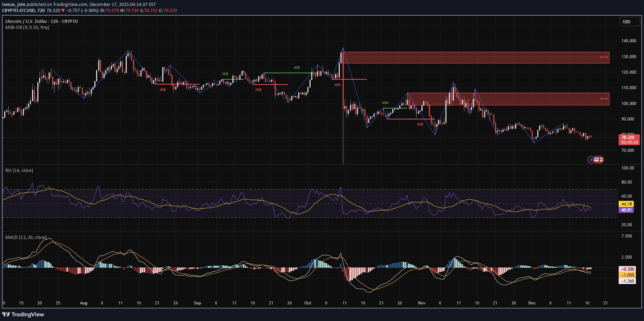Click the Litecoin / U.S. Dollar chart title

[x=42, y=21]
